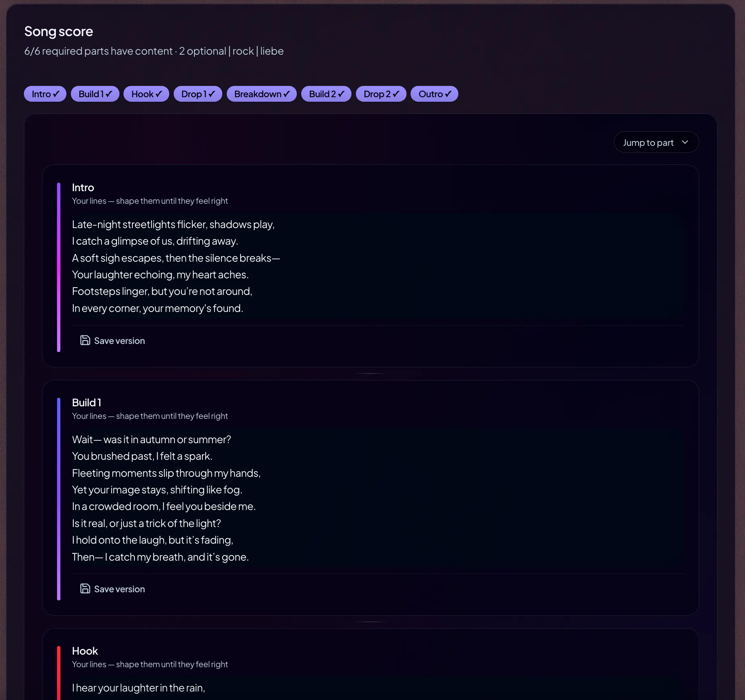Click line 'Yet your image stays, shifting like fog.'
745x700 pixels.
157,490
